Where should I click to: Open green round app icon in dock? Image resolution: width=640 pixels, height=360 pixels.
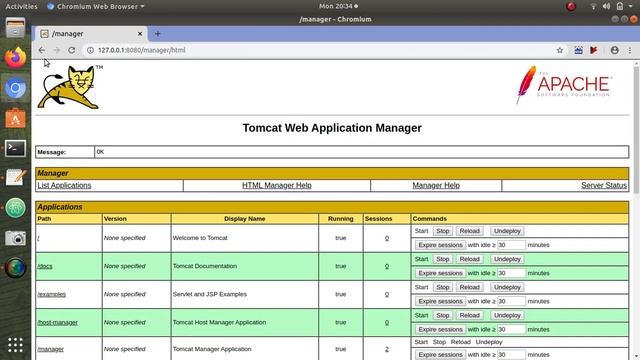point(15,208)
